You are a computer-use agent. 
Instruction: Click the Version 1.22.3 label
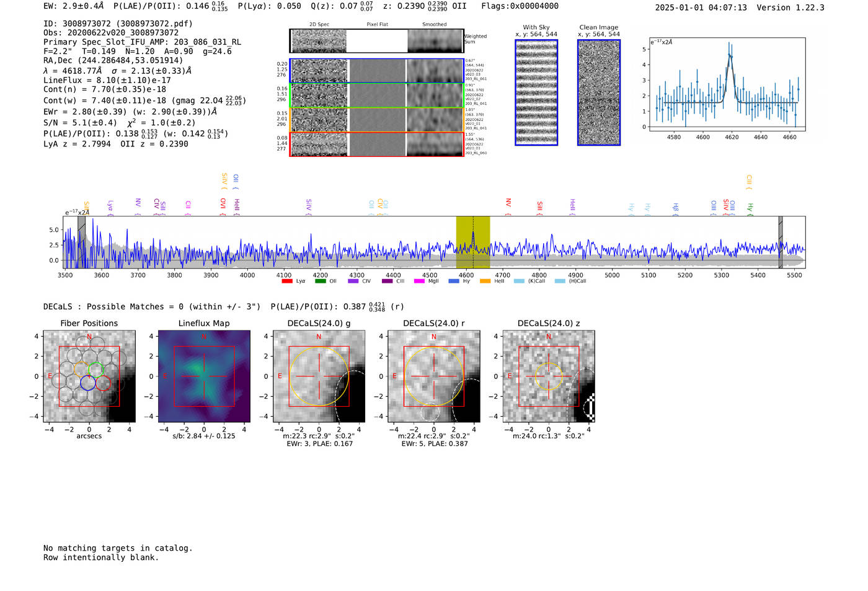[790, 7]
